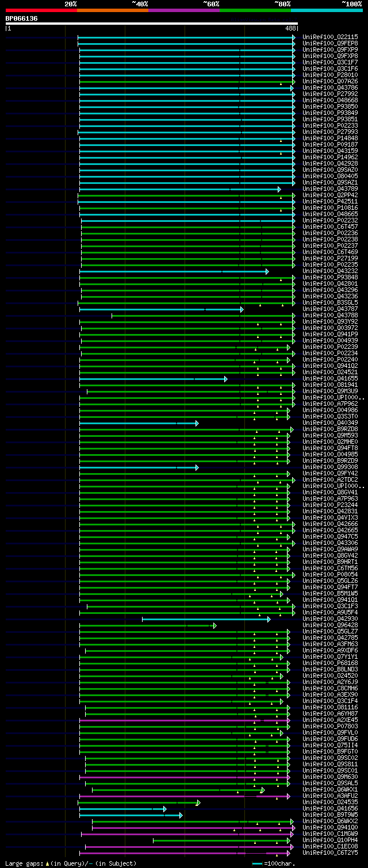The image size is (368, 868).
Task: Open hit UniRef100_P14962
Action: click(x=330, y=158)
